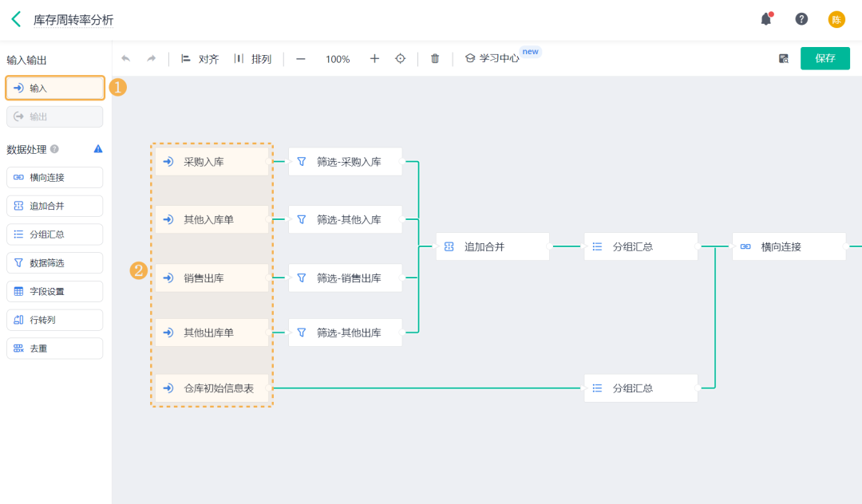Select the 筛选-销售出库 filter node

coord(346,278)
